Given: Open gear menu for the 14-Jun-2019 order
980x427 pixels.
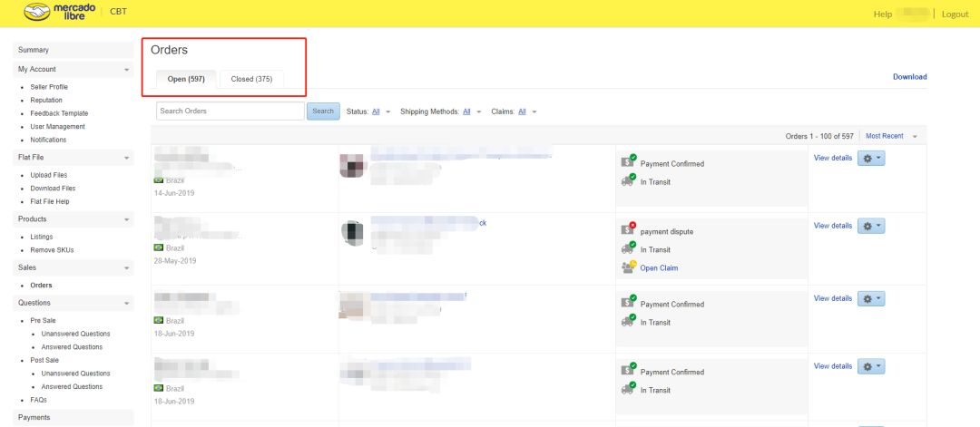Looking at the screenshot, I should (x=871, y=159).
